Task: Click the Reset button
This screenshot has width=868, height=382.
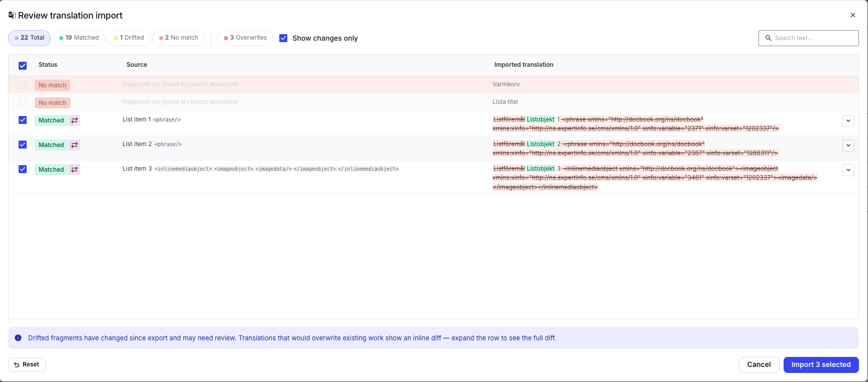Action: [27, 365]
